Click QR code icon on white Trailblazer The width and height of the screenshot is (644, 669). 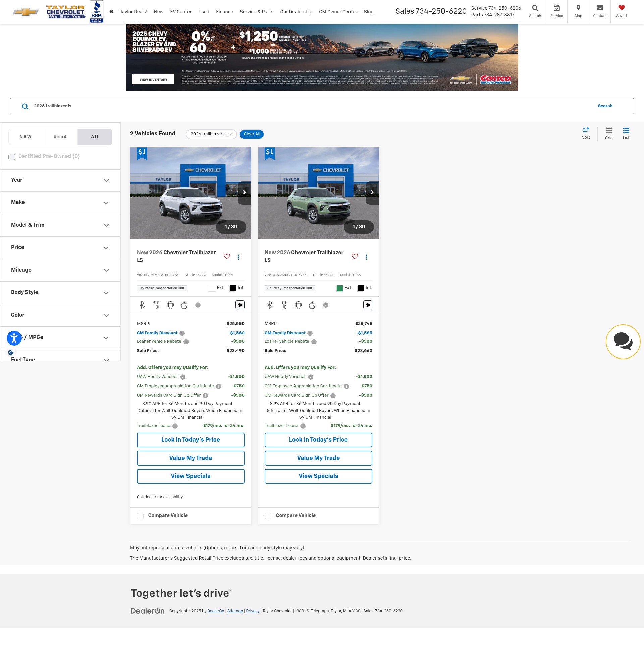pos(240,305)
